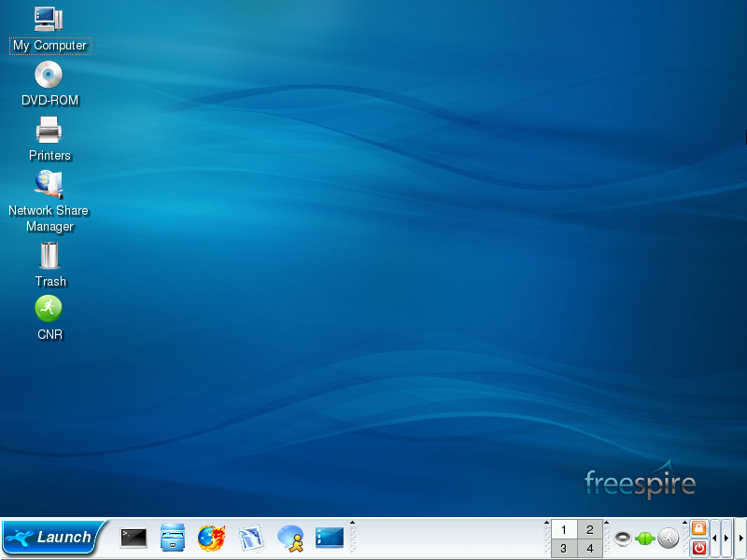Screen dimensions: 747x560
Task: Switch to virtual desktop 3
Action: 564,548
